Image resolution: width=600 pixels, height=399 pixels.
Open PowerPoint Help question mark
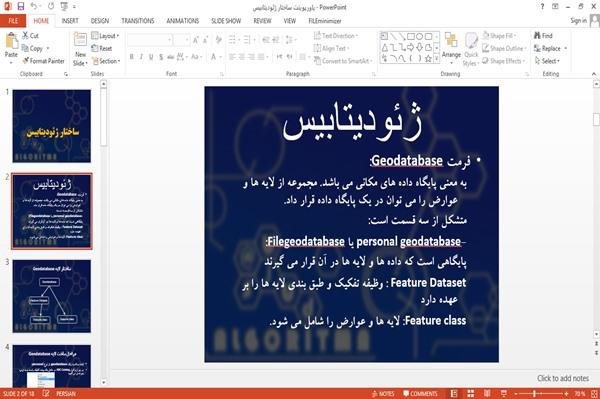(x=542, y=7)
